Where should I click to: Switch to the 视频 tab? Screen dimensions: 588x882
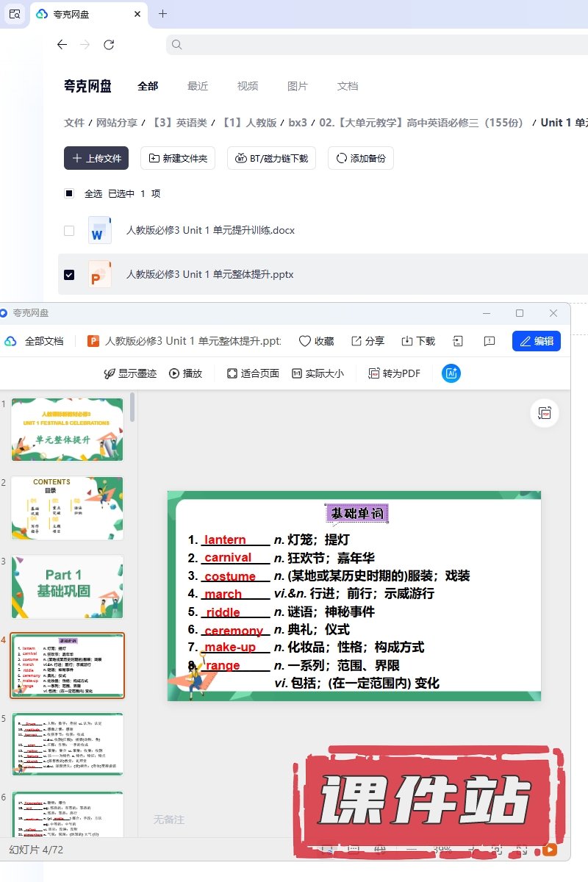pos(248,86)
